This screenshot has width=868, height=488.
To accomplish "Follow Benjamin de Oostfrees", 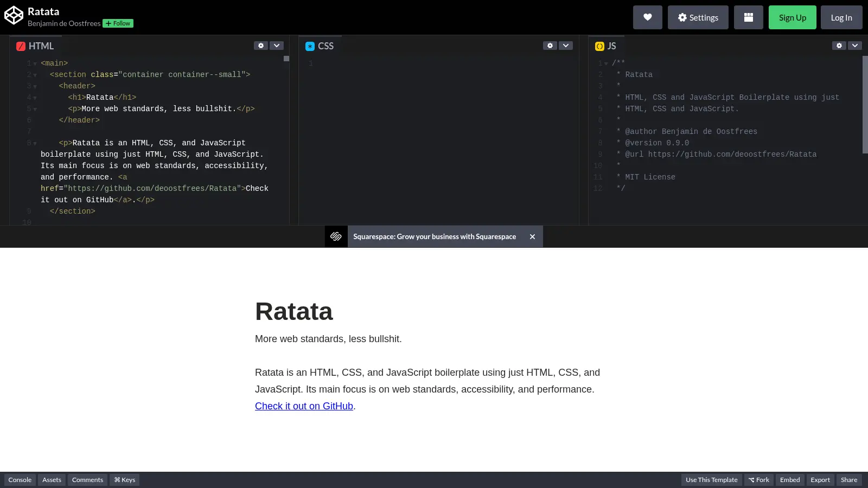I will tap(118, 23).
